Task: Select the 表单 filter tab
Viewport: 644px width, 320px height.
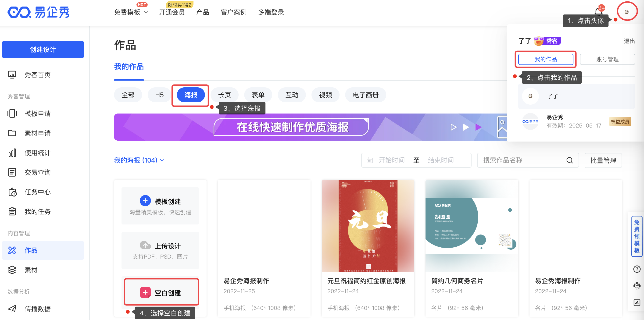Action: point(258,95)
